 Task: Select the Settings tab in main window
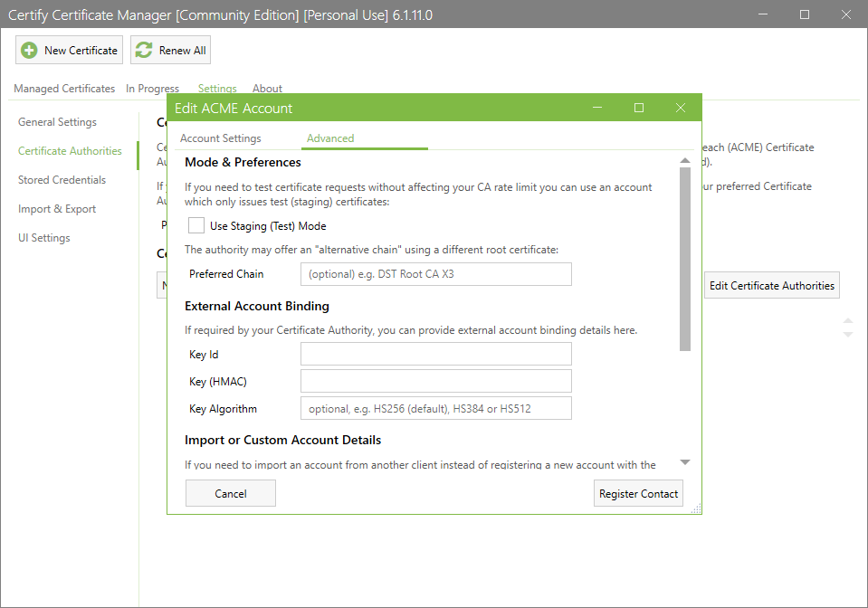point(217,89)
